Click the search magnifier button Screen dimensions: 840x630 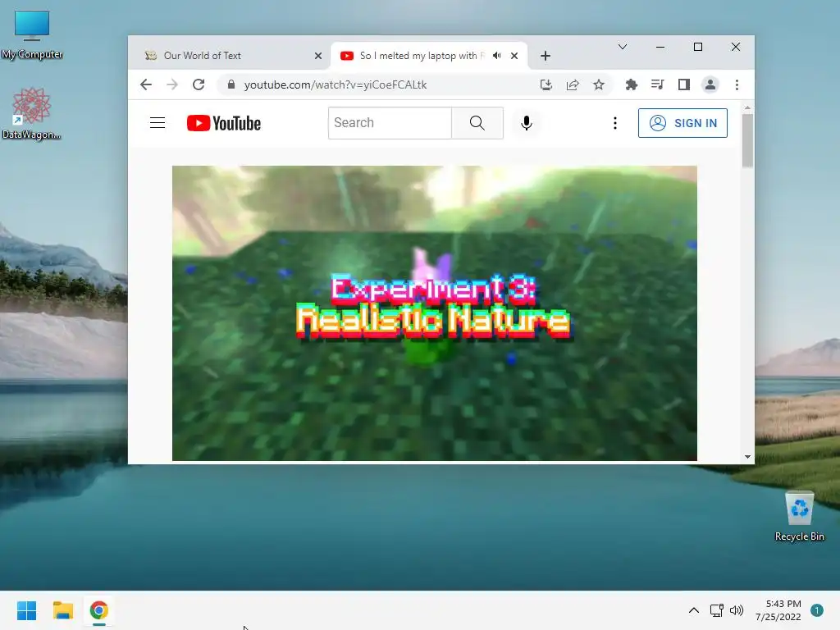[477, 123]
